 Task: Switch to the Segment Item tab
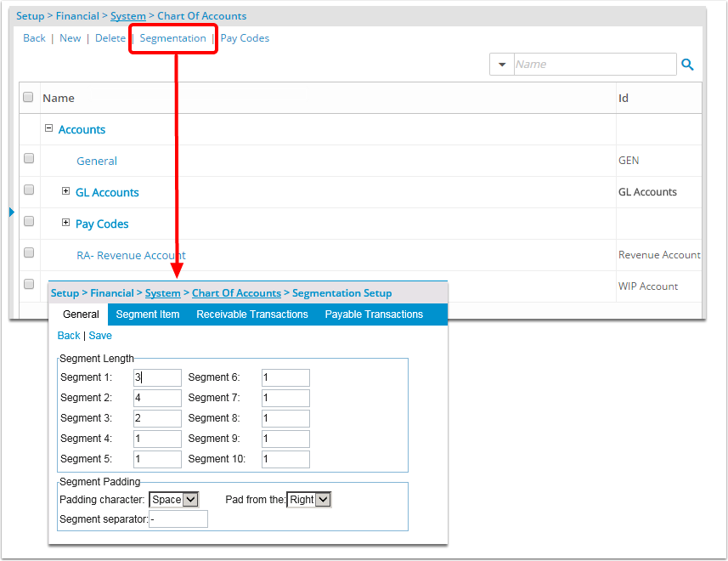[x=148, y=314]
